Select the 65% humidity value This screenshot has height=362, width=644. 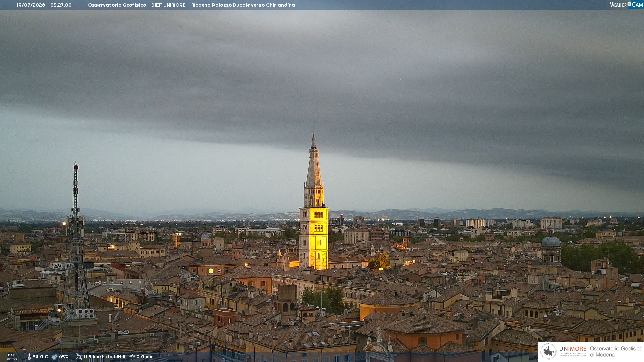[x=64, y=357]
